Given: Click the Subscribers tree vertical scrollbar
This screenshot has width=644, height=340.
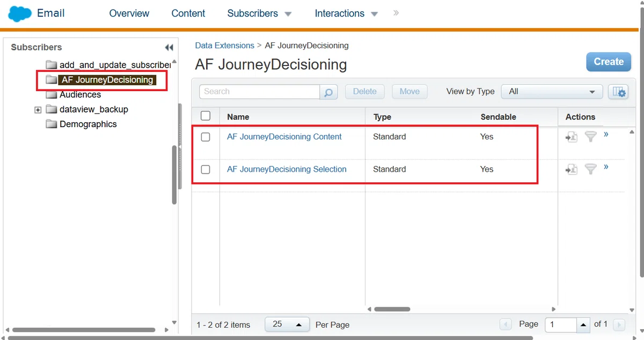Looking at the screenshot, I should [x=174, y=175].
